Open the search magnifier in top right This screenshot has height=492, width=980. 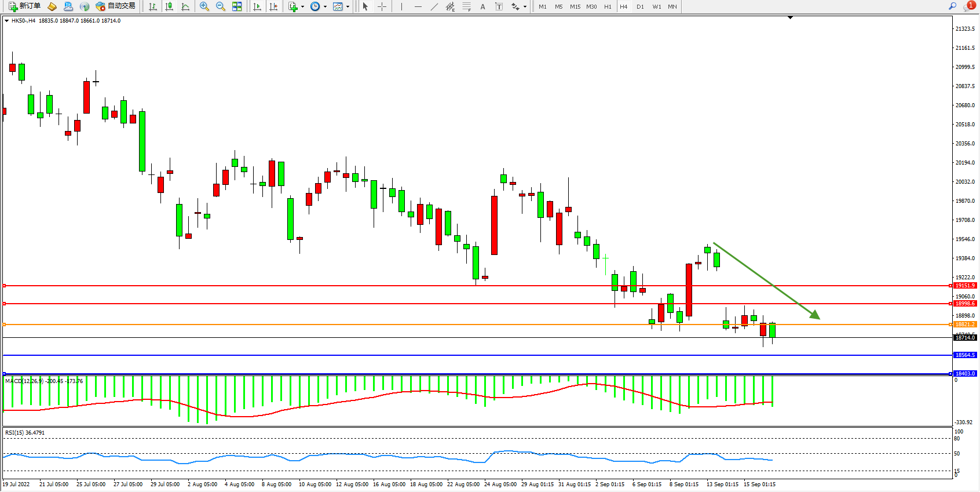[x=952, y=6]
